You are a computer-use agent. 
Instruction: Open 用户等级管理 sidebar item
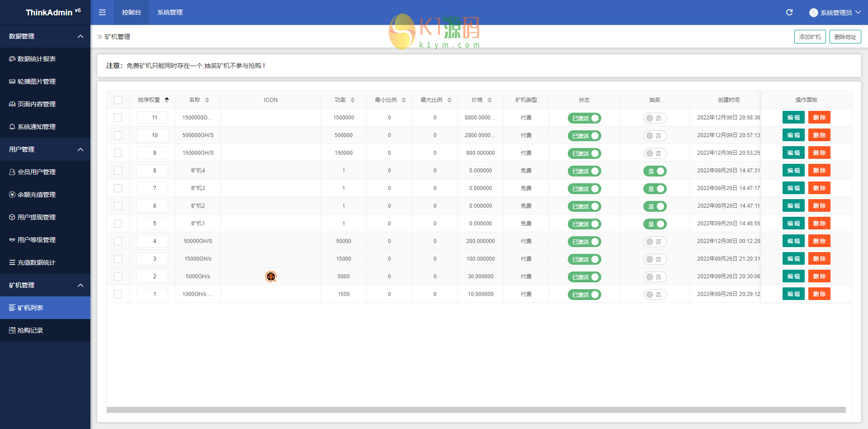click(x=45, y=240)
